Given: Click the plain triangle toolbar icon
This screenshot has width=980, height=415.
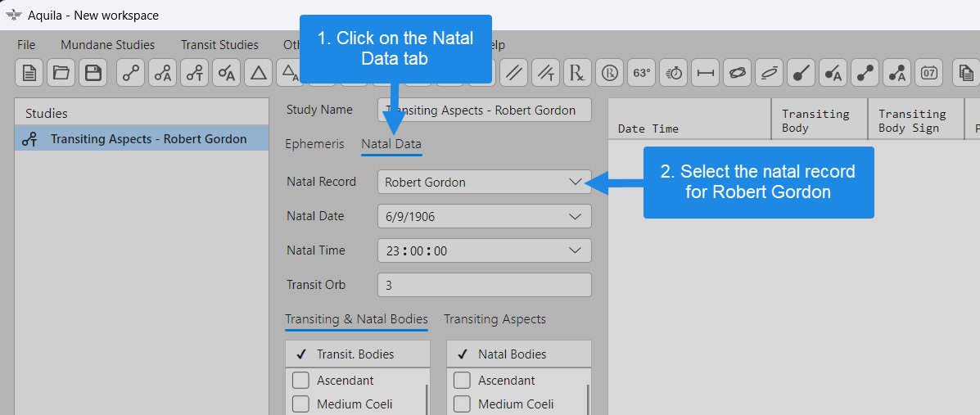Looking at the screenshot, I should tap(258, 73).
